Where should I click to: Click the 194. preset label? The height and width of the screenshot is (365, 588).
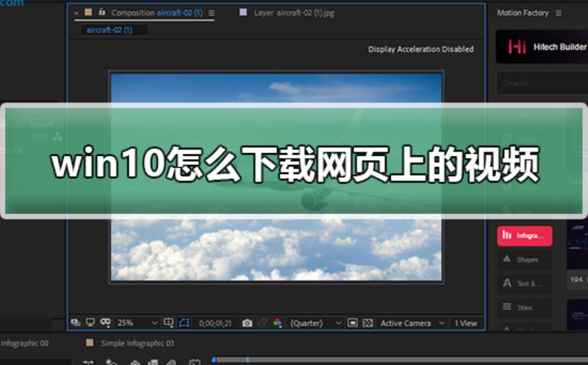pyautogui.click(x=577, y=280)
